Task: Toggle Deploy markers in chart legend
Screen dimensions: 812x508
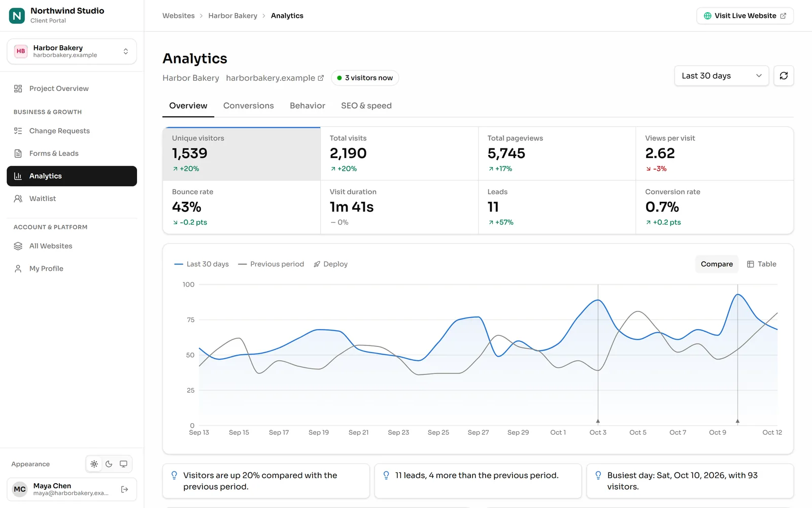Action: 331,264
